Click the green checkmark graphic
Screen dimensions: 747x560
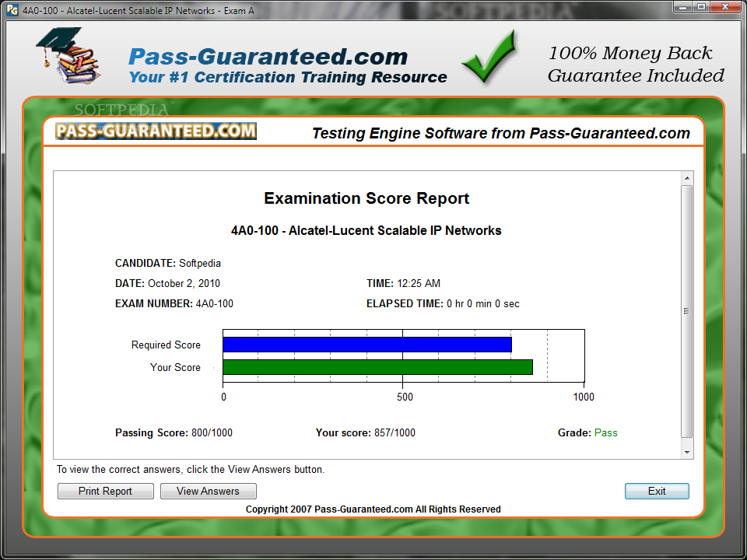point(489,56)
